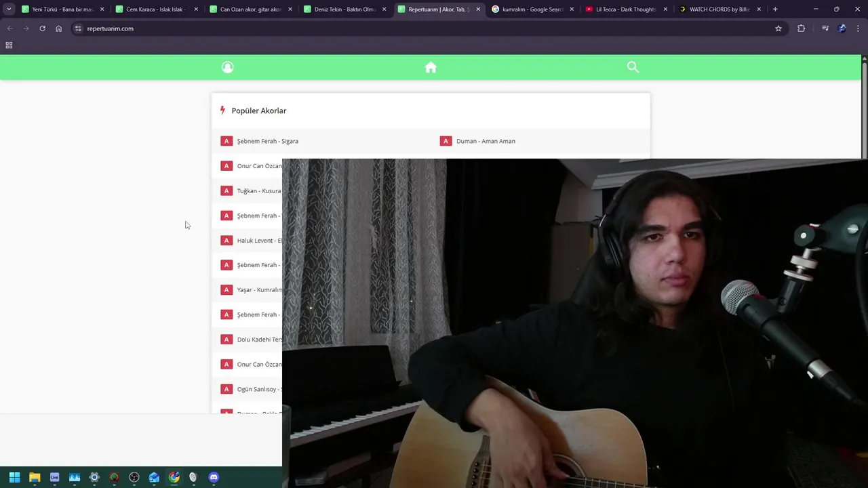868x488 pixels.
Task: Open Discord from the taskbar
Action: coord(214,477)
